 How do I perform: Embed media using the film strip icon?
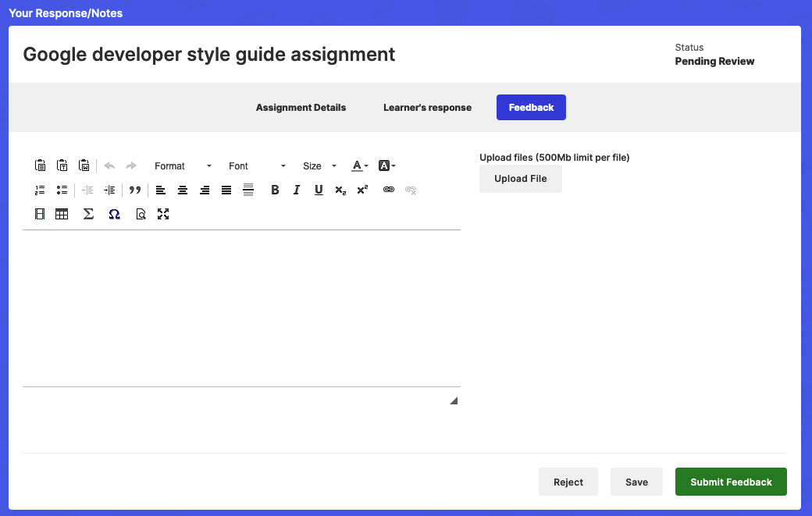[x=40, y=214]
